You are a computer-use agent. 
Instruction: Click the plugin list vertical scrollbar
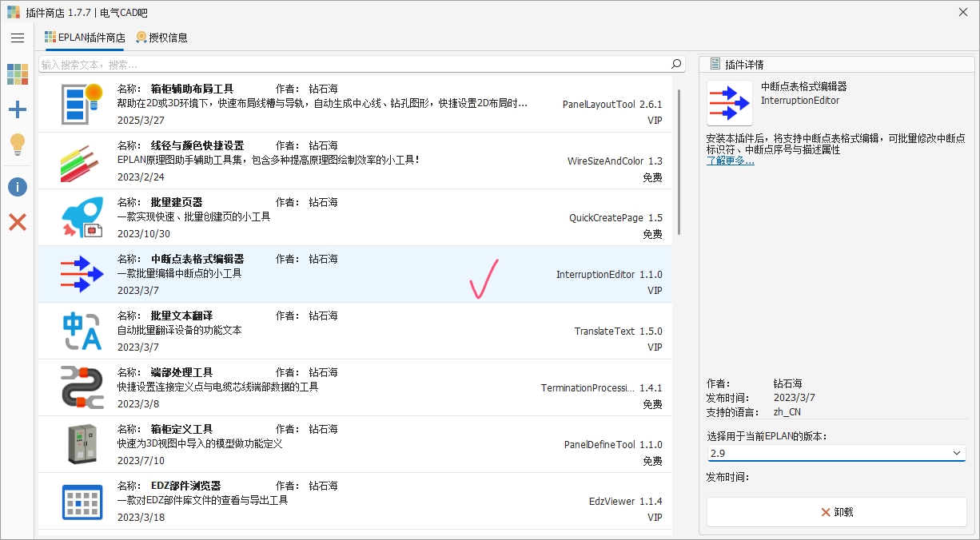679,160
